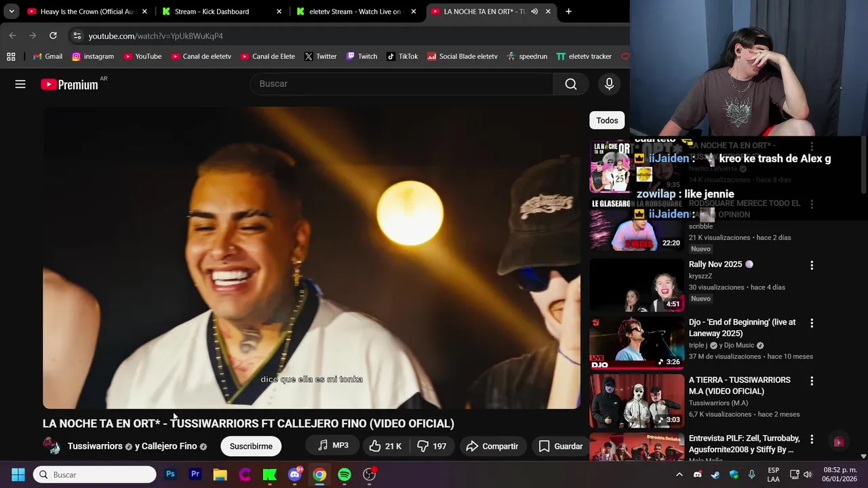Save the video with Guardar
868x488 pixels.
tap(561, 446)
